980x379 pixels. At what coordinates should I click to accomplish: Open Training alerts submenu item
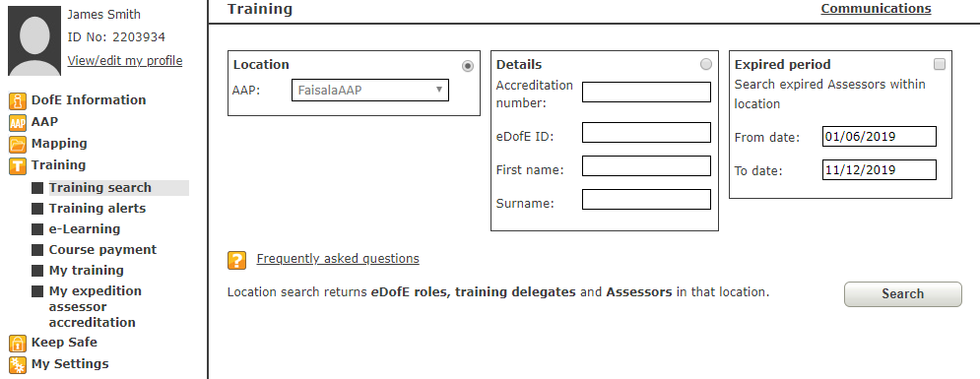pos(98,209)
